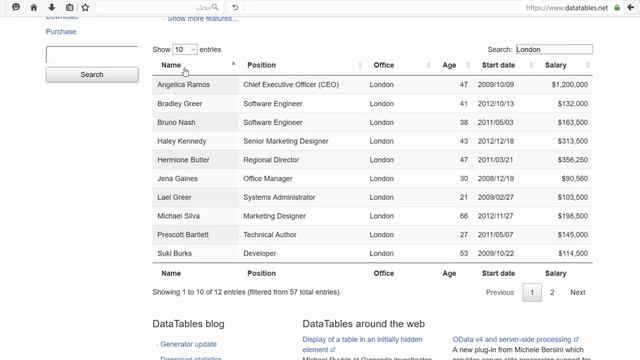Image resolution: width=640 pixels, height=360 pixels.
Task: Select the Hermione Butler name cell
Action: click(195, 160)
